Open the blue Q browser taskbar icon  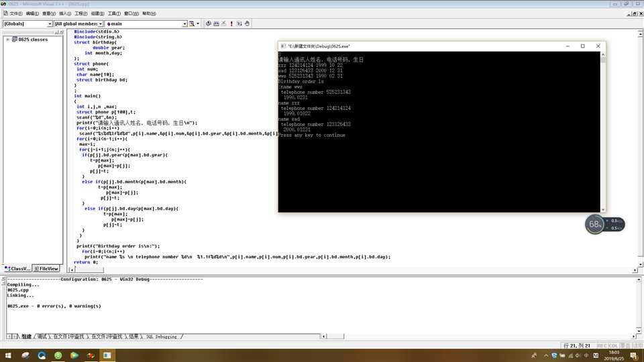(x=42, y=355)
